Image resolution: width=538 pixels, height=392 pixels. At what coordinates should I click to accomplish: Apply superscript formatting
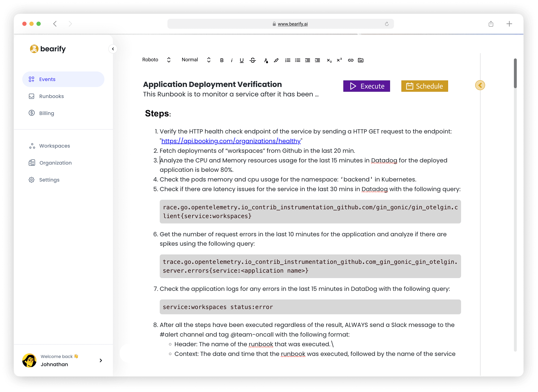click(339, 60)
